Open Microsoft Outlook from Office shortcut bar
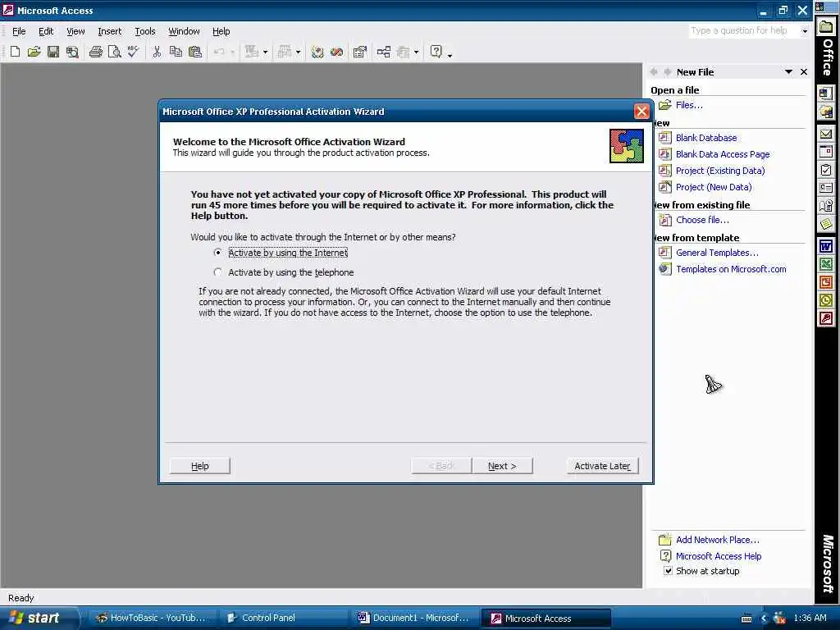 [826, 300]
